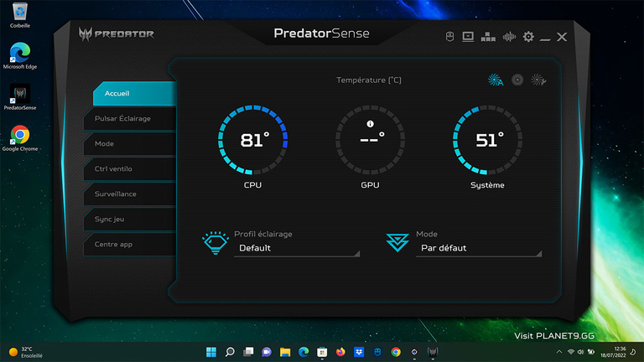Open Chrome from taskbar
Screen dimensions: 644x362
(396, 352)
